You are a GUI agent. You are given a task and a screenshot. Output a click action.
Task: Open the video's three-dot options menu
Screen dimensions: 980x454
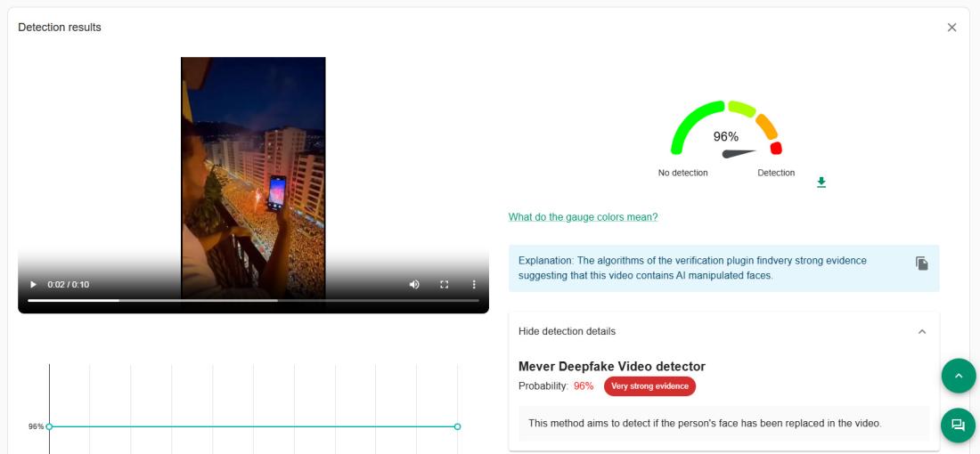coord(474,285)
